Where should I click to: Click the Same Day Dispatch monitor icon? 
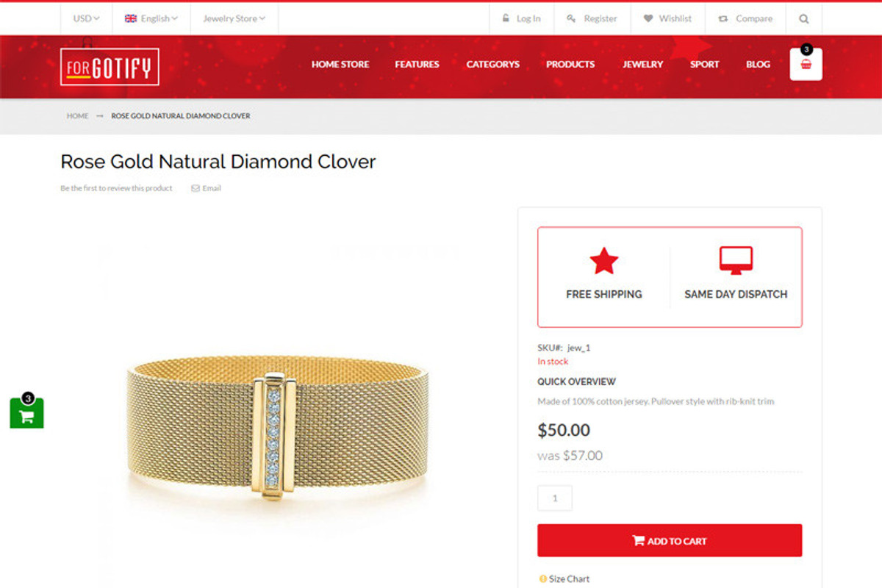click(x=736, y=261)
